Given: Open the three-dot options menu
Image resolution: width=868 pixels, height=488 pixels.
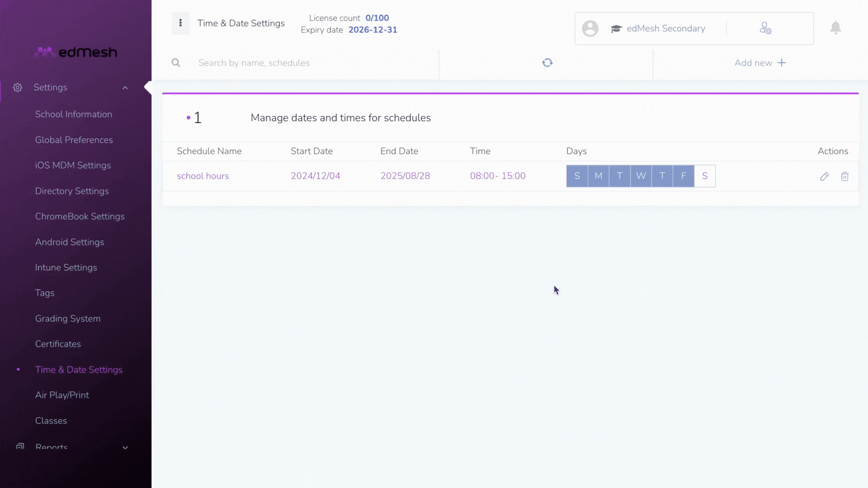Looking at the screenshot, I should (x=180, y=23).
